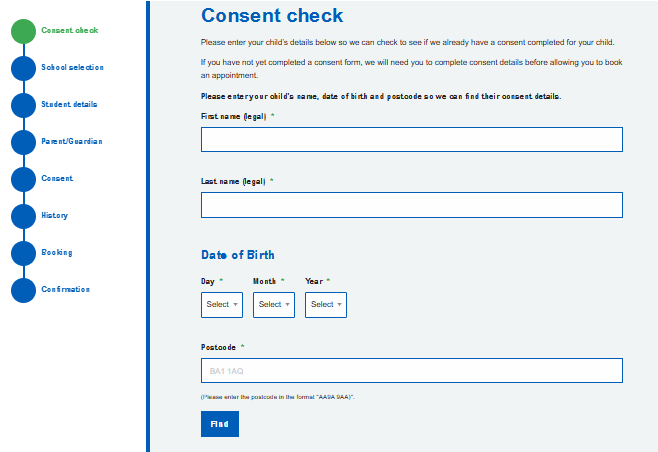658x452 pixels.
Task: Click the green Consent check step circle
Action: point(23,31)
